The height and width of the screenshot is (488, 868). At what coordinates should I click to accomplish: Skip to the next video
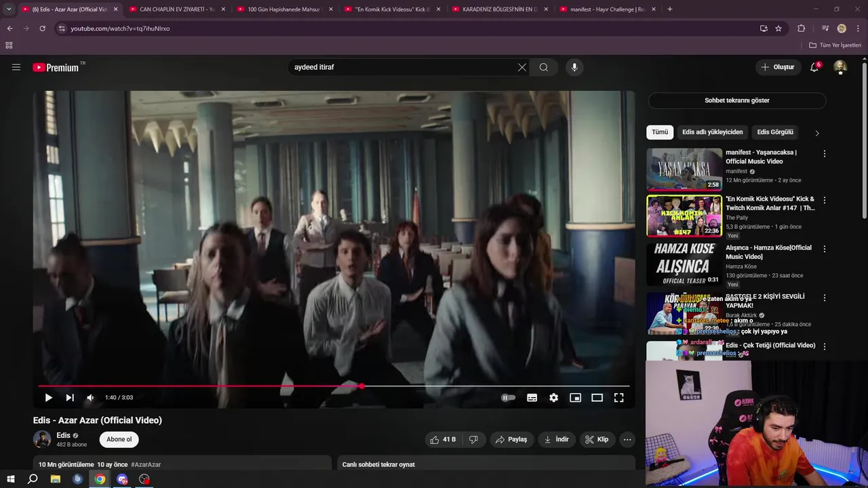pyautogui.click(x=70, y=398)
